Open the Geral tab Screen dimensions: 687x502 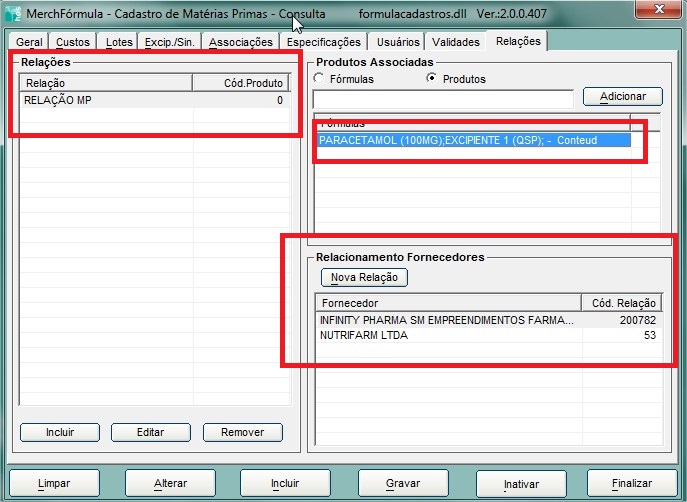(x=29, y=43)
